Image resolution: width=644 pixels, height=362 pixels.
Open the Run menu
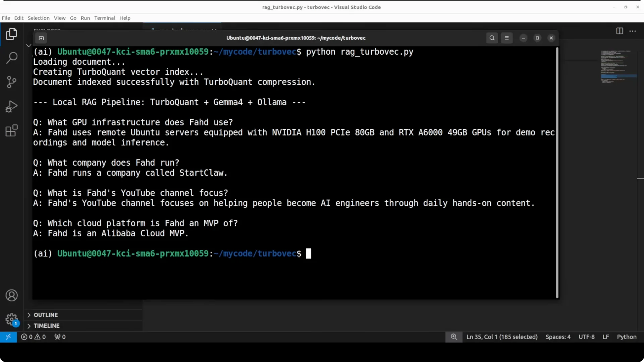85,18
